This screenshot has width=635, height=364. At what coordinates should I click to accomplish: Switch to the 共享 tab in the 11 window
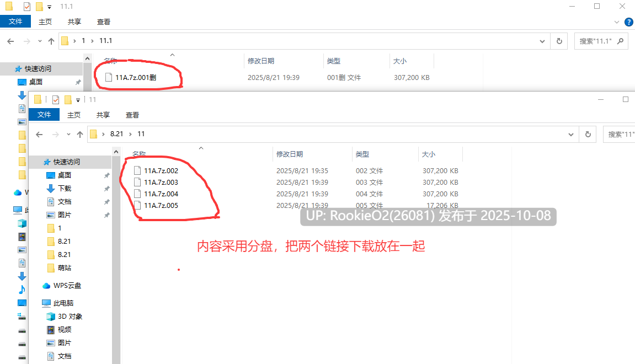tap(103, 115)
